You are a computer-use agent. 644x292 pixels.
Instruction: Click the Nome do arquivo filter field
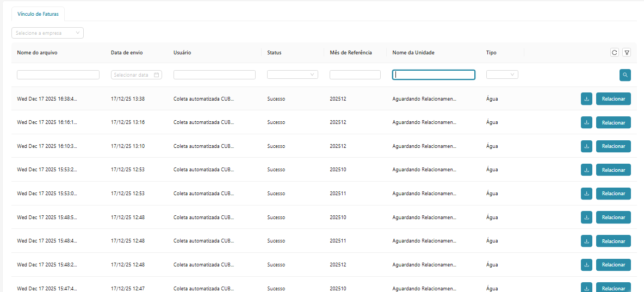tap(58, 75)
